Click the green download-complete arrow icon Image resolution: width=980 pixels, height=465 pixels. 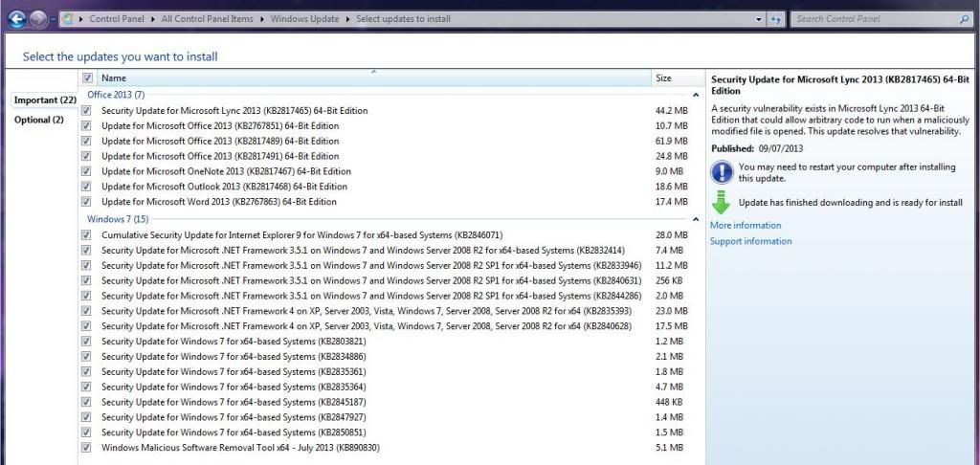[721, 202]
